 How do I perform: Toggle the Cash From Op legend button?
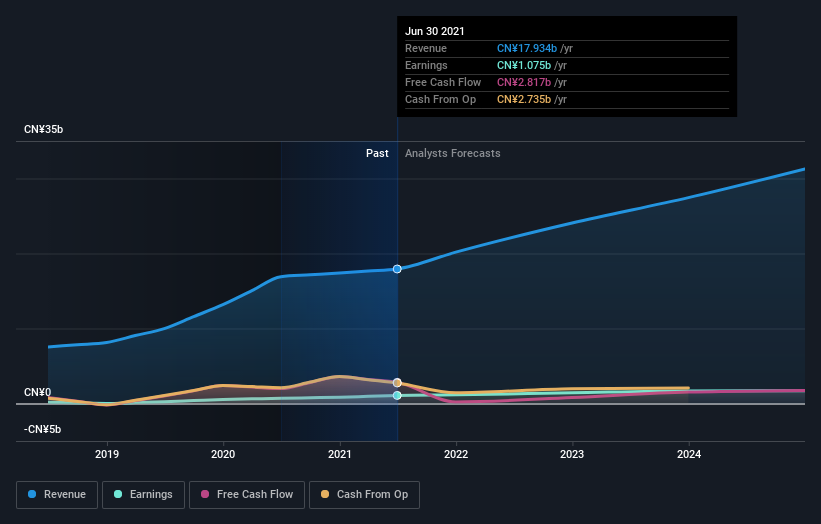click(364, 495)
